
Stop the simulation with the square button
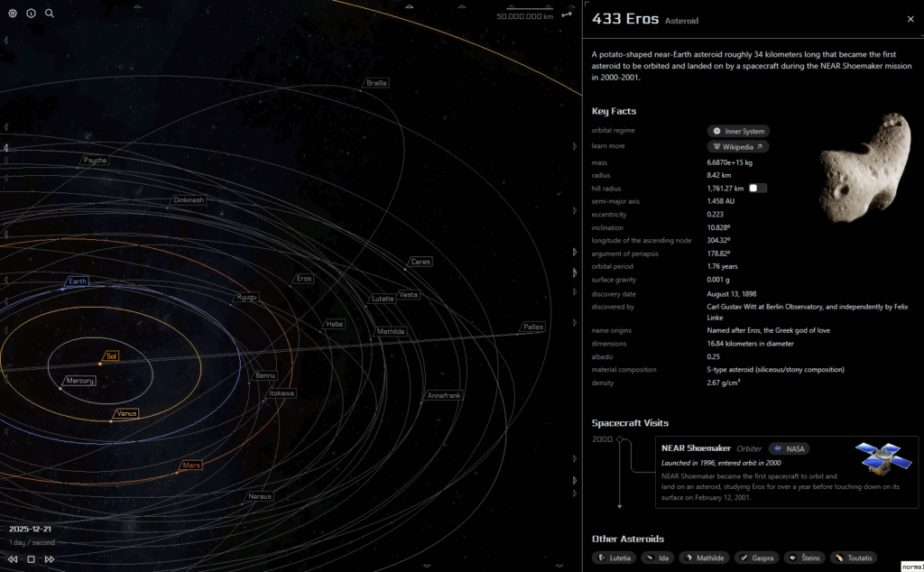point(32,559)
